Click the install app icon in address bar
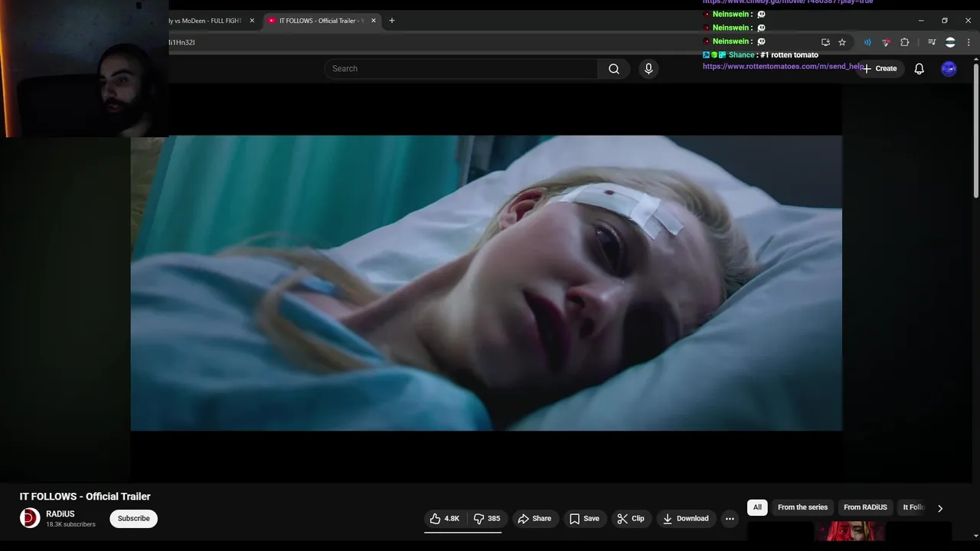The image size is (980, 551). pyautogui.click(x=825, y=42)
